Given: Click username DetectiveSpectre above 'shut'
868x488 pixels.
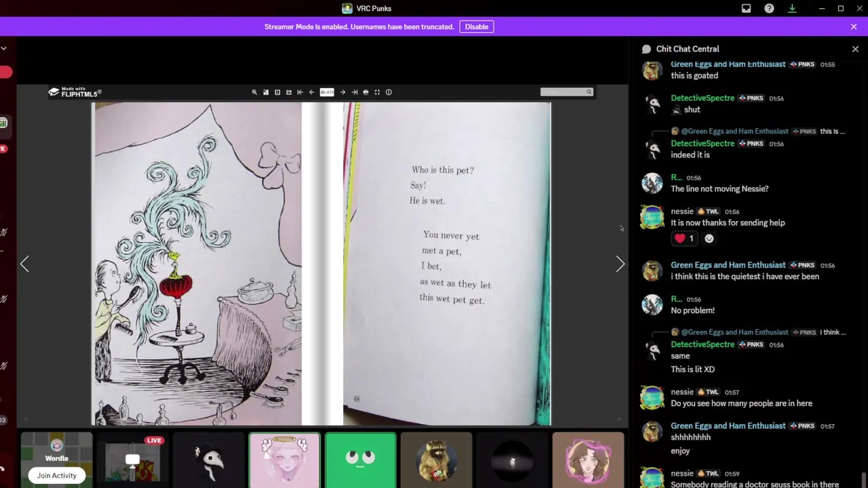Looking at the screenshot, I should [703, 98].
